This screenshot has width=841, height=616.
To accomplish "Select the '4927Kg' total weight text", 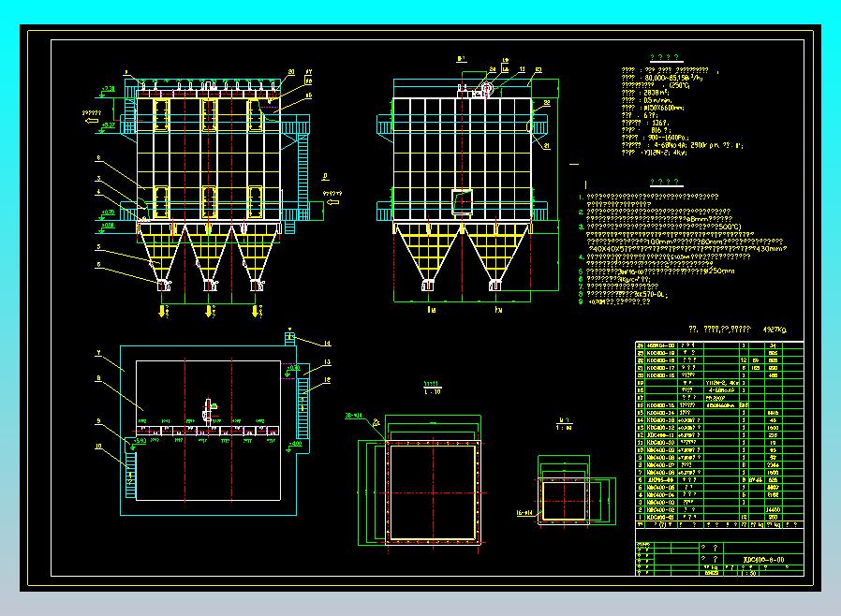I will click(775, 330).
